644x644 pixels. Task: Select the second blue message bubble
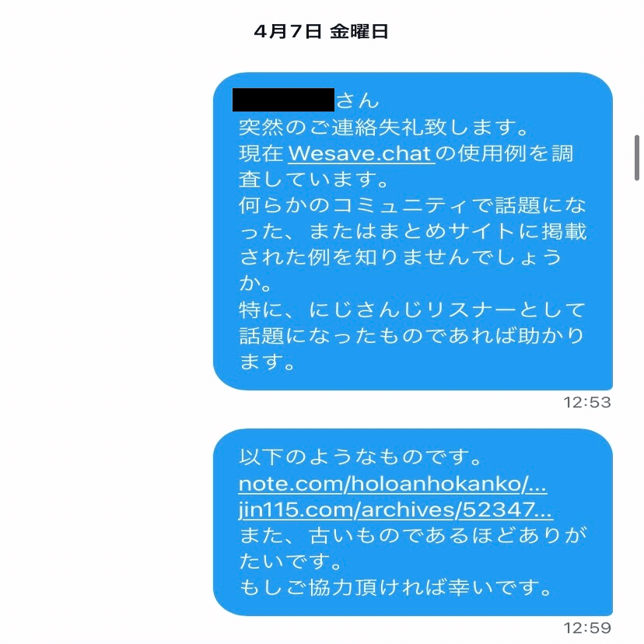coord(413,522)
